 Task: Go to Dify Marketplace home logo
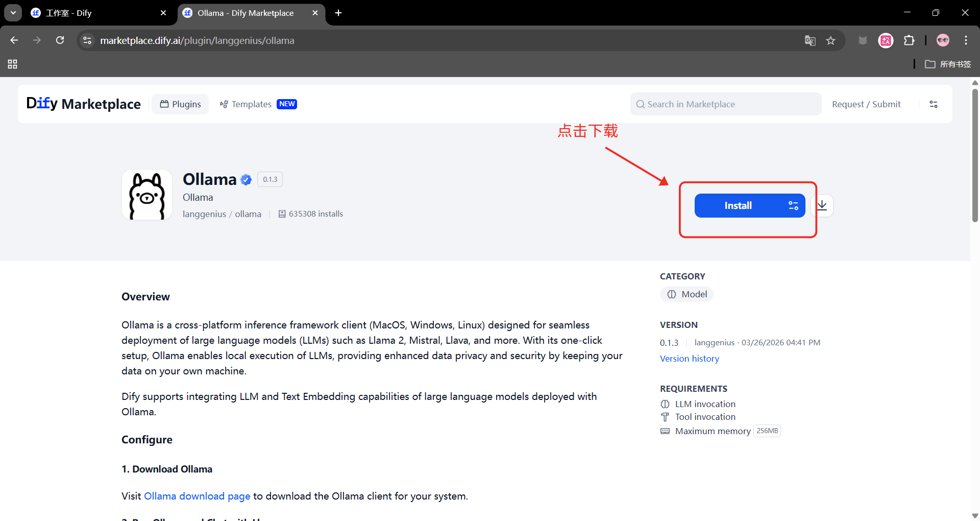pyautogui.click(x=84, y=104)
